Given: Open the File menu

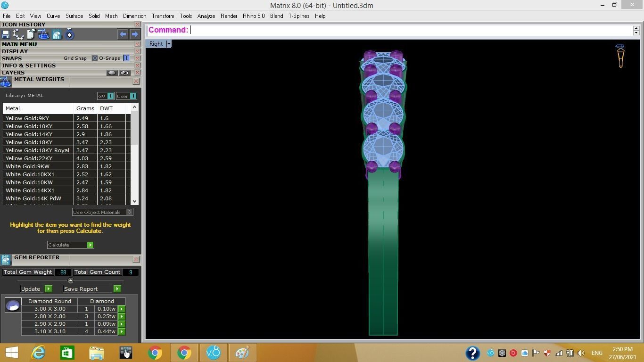Looking at the screenshot, I should coord(7,16).
